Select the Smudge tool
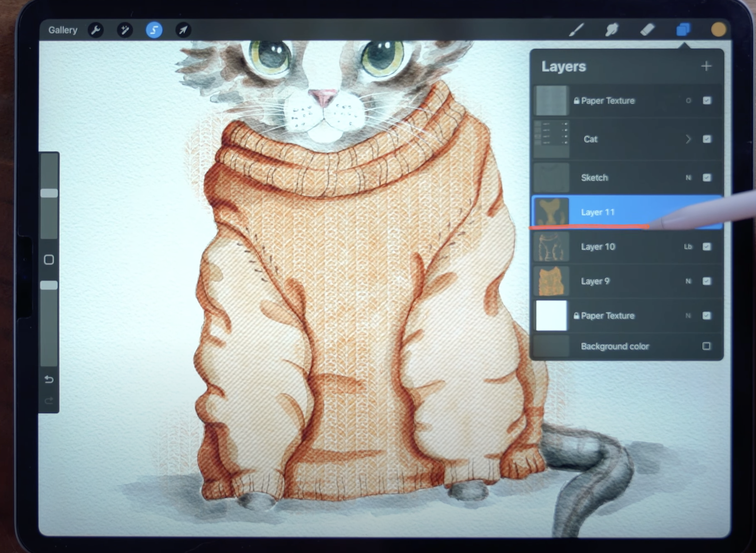The image size is (756, 553). point(612,30)
